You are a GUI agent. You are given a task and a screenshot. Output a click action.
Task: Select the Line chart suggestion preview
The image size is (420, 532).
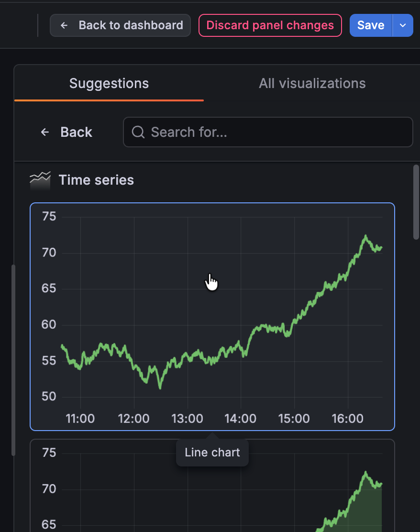click(x=212, y=316)
